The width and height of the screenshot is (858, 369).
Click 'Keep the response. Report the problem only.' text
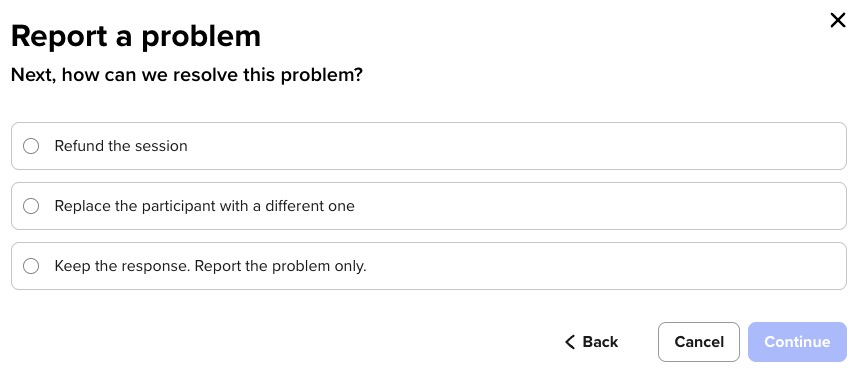tap(211, 267)
